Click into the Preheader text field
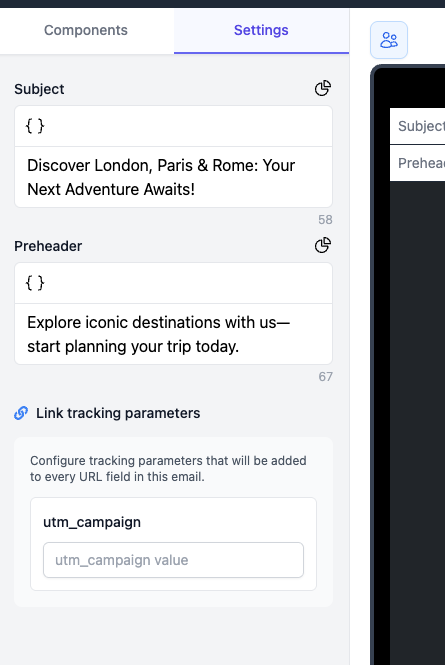445x665 pixels. [x=174, y=334]
